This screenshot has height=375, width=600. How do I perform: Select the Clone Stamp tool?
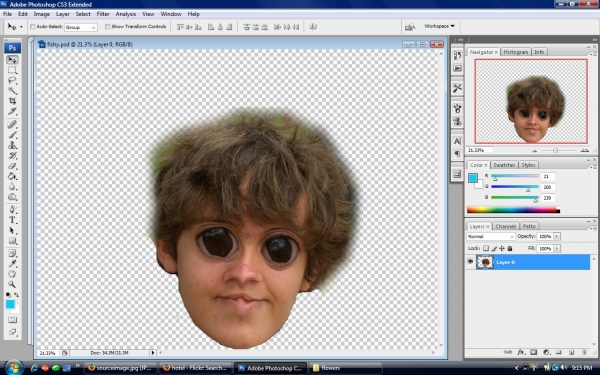tap(12, 145)
